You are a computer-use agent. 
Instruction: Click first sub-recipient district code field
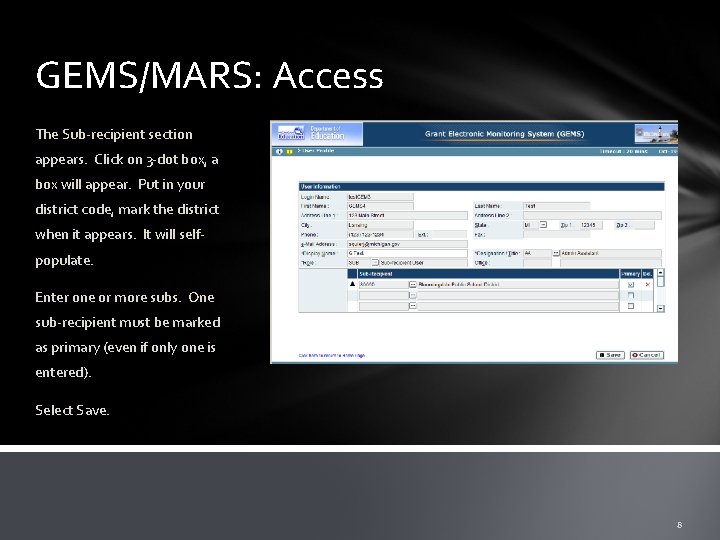click(x=383, y=285)
